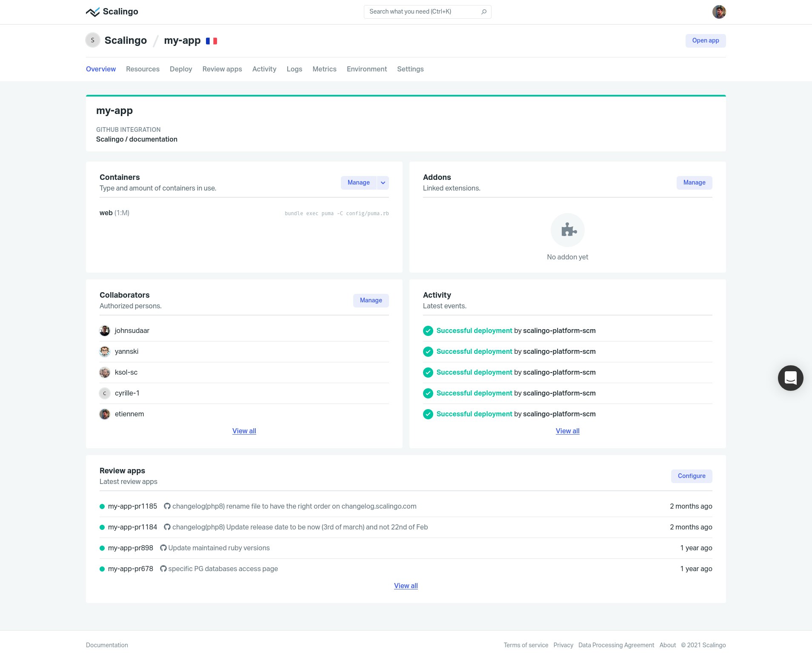This screenshot has height=660, width=812.
Task: Click etiennem's avatar
Action: point(105,414)
